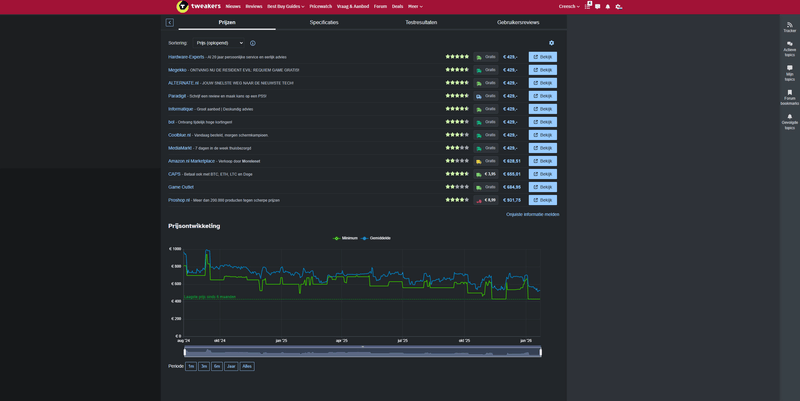Screen dimensions: 800x401
Task: Click the info icon next to sorting
Action: 253,43
